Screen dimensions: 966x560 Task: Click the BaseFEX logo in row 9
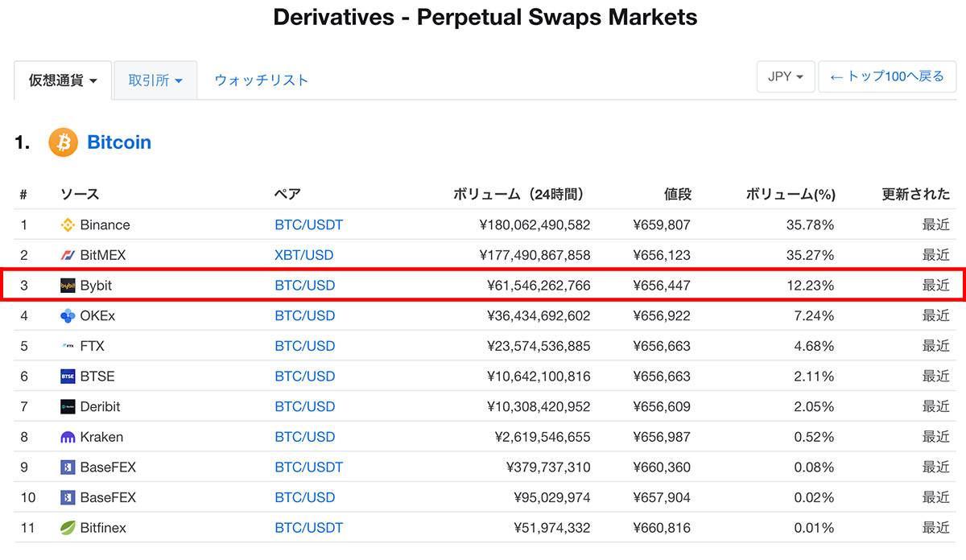coord(68,467)
